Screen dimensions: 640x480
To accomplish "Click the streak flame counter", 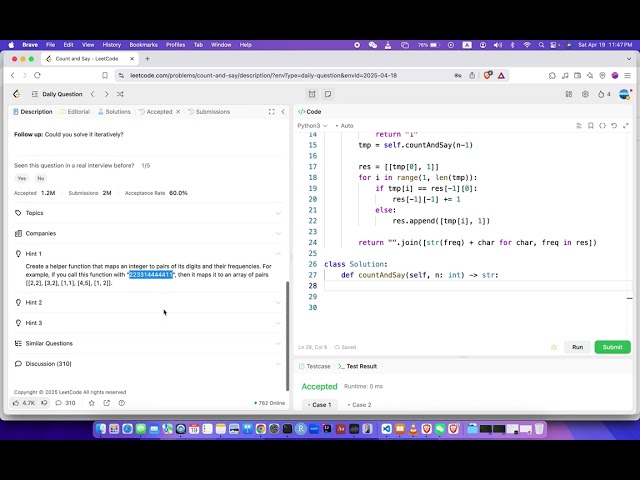I will (x=604, y=94).
